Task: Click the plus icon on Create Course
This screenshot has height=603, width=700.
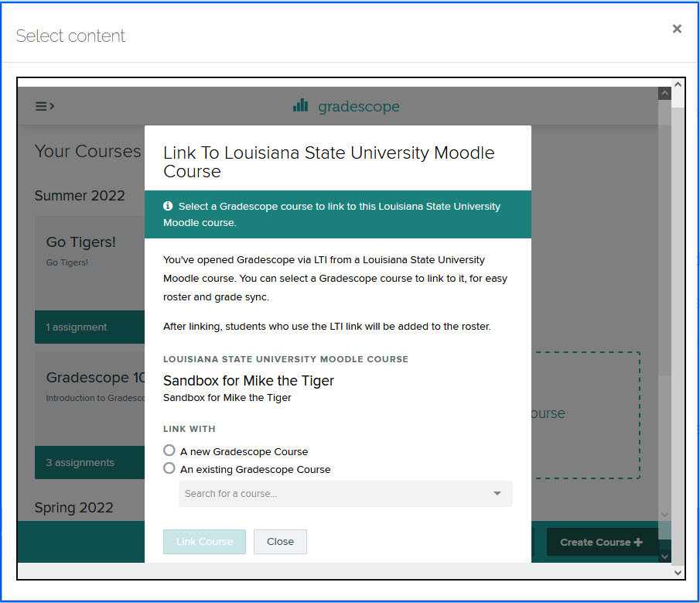Action: [x=638, y=542]
